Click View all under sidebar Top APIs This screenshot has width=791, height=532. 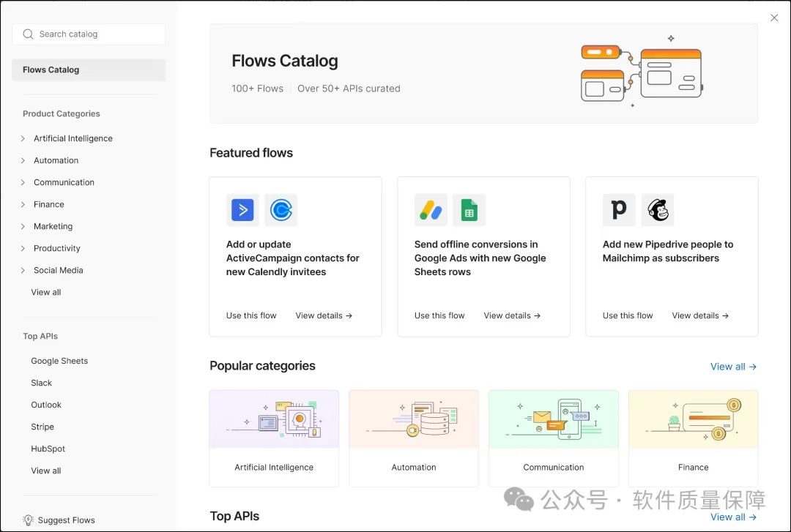click(x=46, y=471)
